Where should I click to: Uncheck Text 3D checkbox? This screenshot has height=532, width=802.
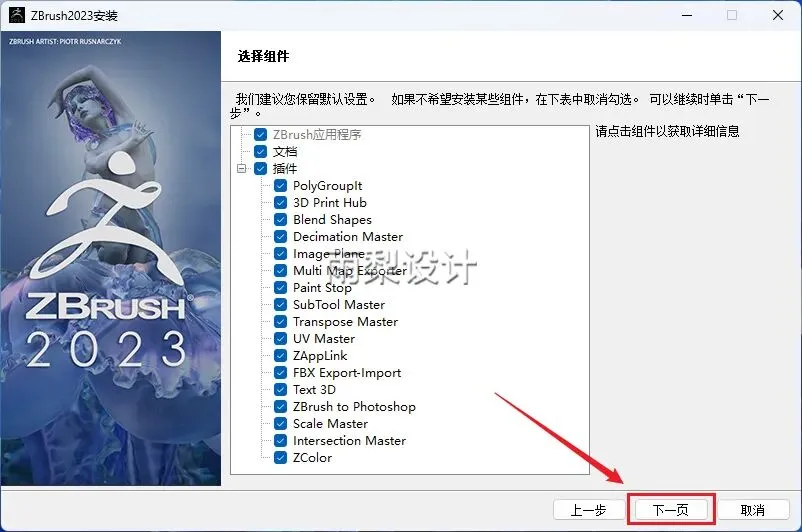pyautogui.click(x=280, y=389)
